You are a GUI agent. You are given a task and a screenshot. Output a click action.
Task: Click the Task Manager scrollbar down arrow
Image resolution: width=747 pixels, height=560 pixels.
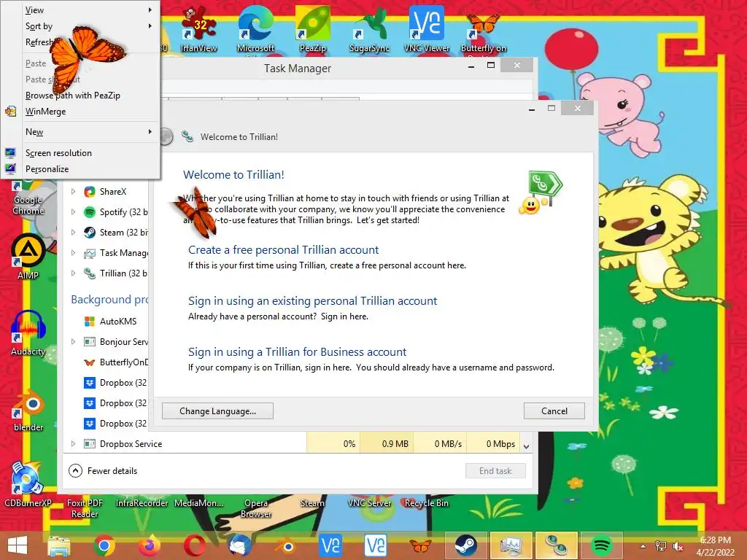527,447
